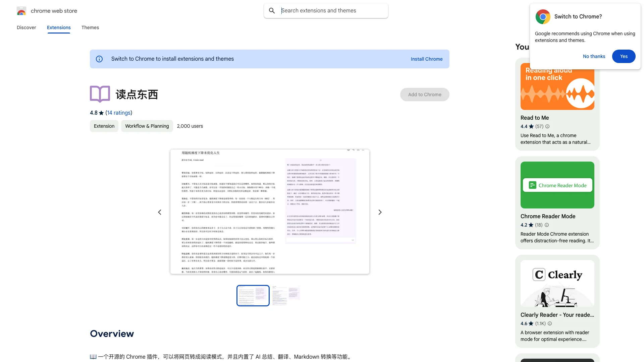Viewport: 644px width, 362px height.
Task: Click the Chrome Reader Mode title
Action: [x=548, y=216]
